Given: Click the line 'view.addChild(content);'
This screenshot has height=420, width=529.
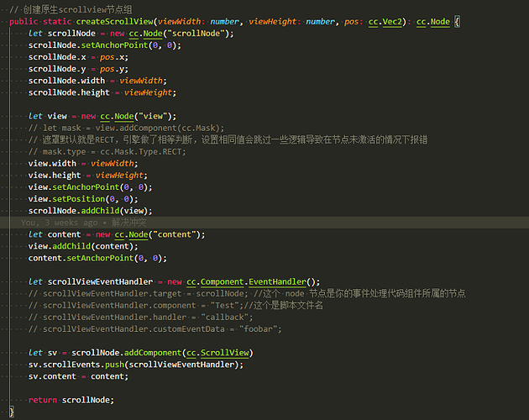Looking at the screenshot, I should (x=83, y=246).
